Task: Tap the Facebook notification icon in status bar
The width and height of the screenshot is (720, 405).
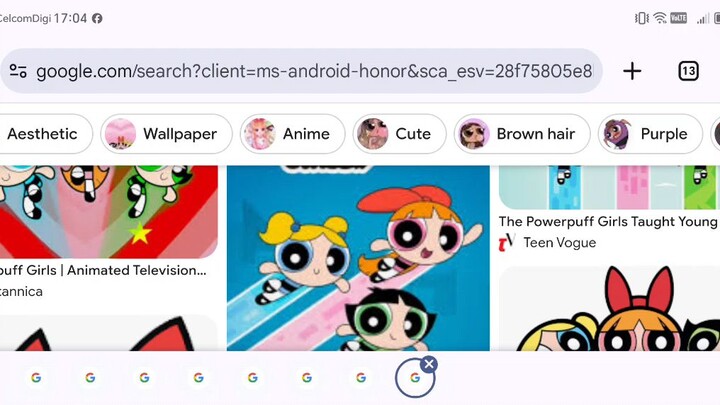Action: [x=97, y=18]
